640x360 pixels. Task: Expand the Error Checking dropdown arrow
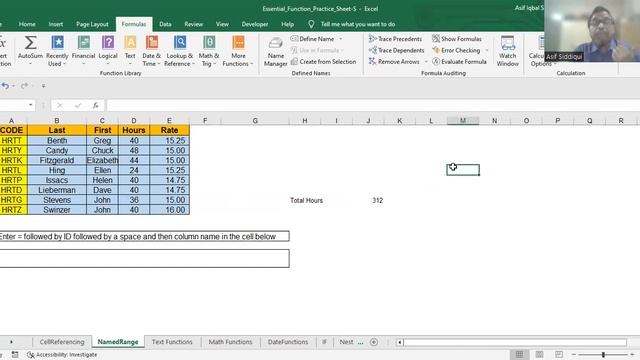tap(487, 50)
